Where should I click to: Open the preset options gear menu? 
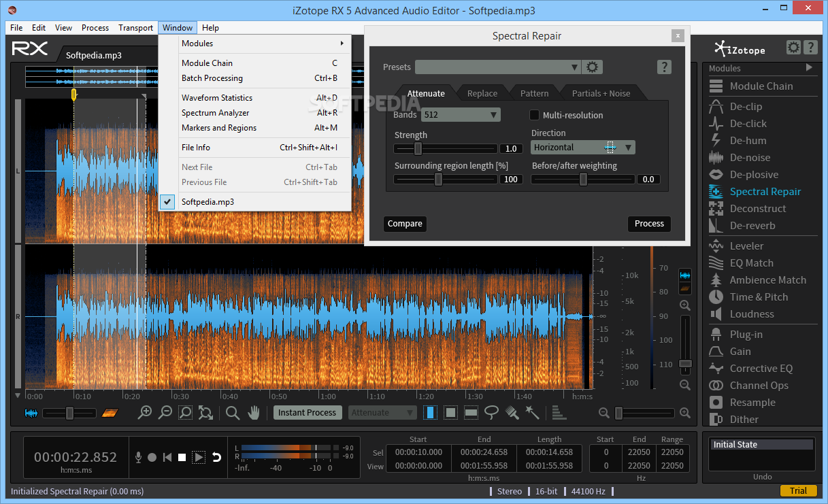click(x=593, y=67)
